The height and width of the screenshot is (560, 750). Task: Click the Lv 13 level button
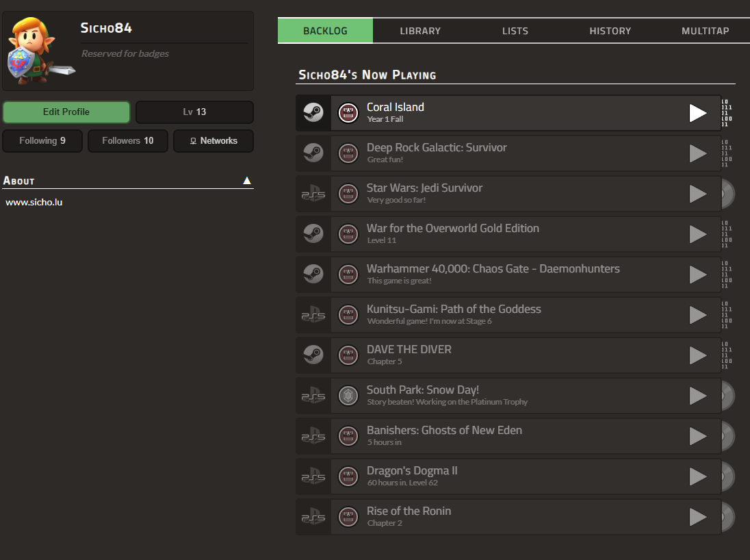point(194,112)
